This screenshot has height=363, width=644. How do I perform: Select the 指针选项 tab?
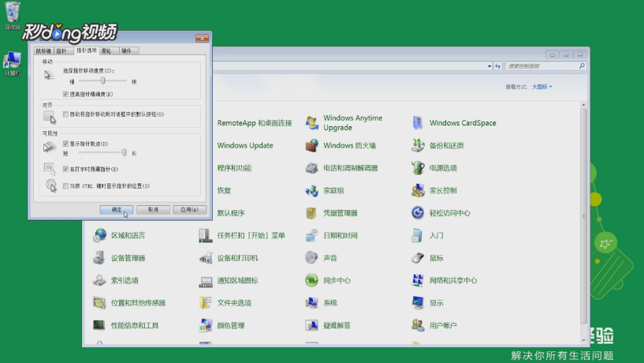click(86, 51)
